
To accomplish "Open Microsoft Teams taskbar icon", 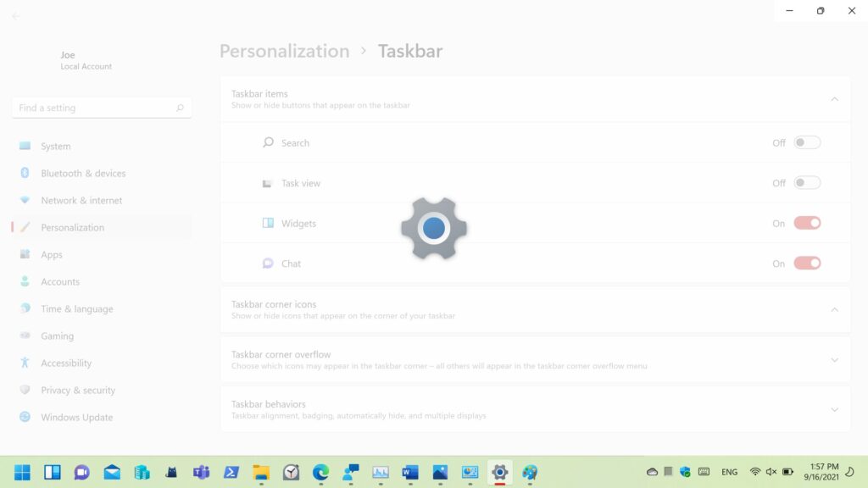I will [201, 472].
